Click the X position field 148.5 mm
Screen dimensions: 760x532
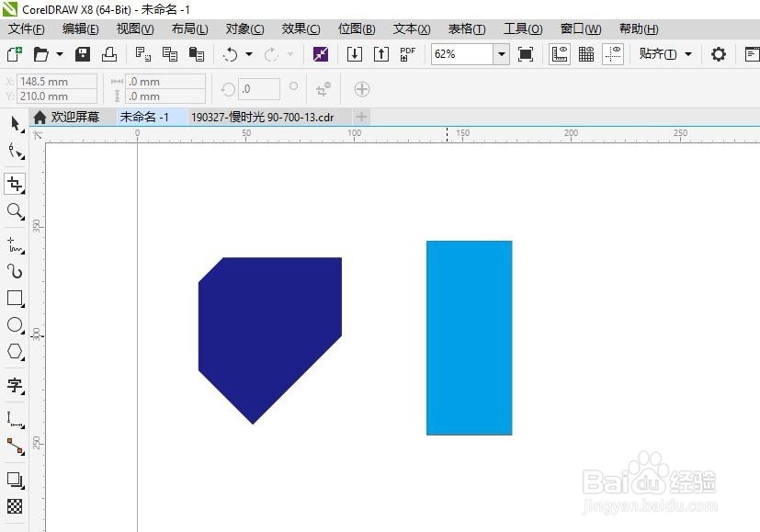click(57, 82)
